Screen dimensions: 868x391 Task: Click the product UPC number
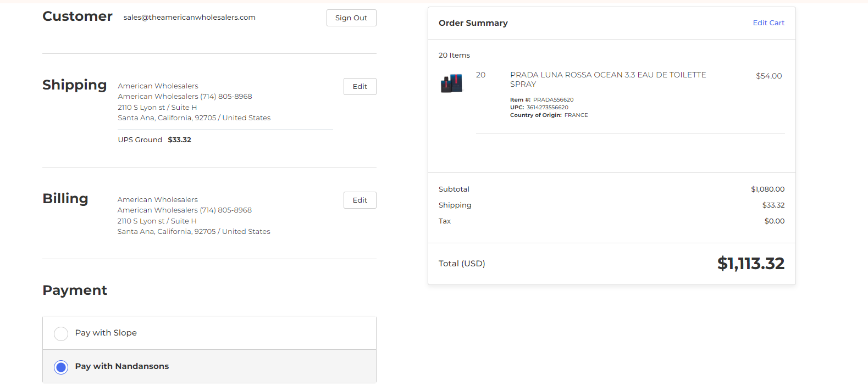pos(548,107)
